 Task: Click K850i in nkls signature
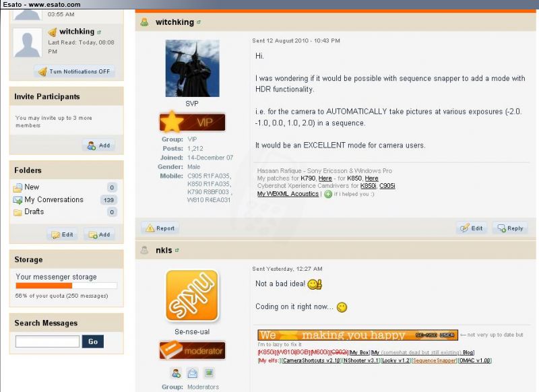(267, 352)
